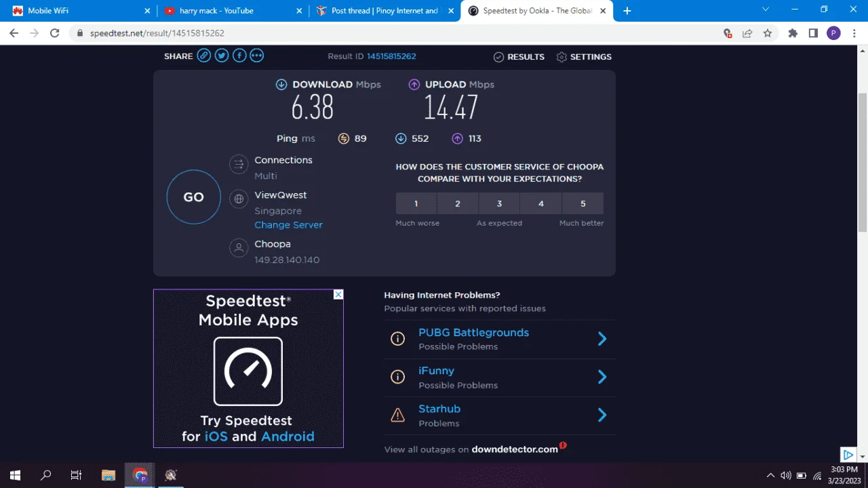Select the Speedtest by Ookla tab
The height and width of the screenshot is (488, 868).
click(x=537, y=11)
